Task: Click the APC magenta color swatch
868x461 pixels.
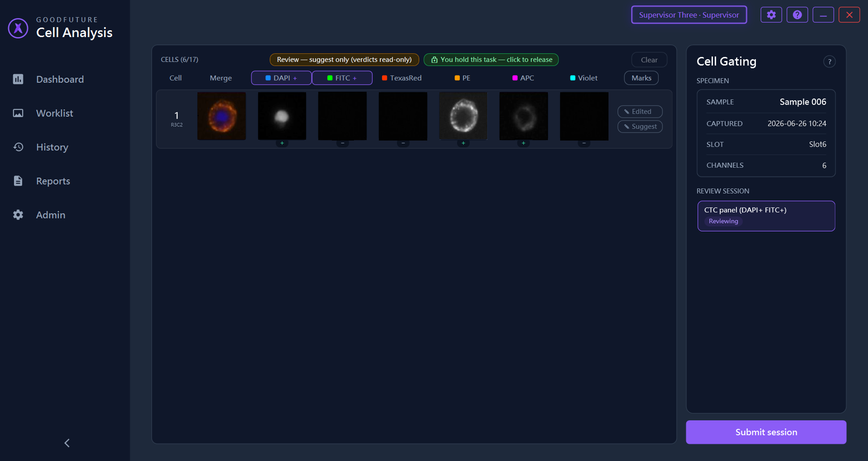Action: coord(514,78)
